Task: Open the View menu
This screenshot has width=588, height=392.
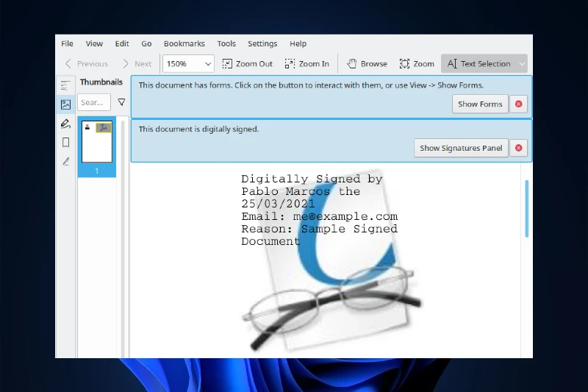Action: point(94,44)
